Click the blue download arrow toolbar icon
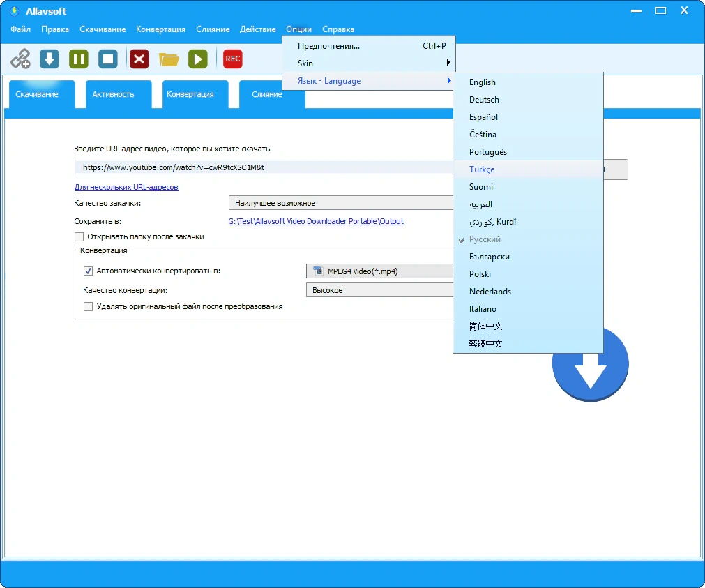This screenshot has height=588, width=705. pyautogui.click(x=50, y=59)
